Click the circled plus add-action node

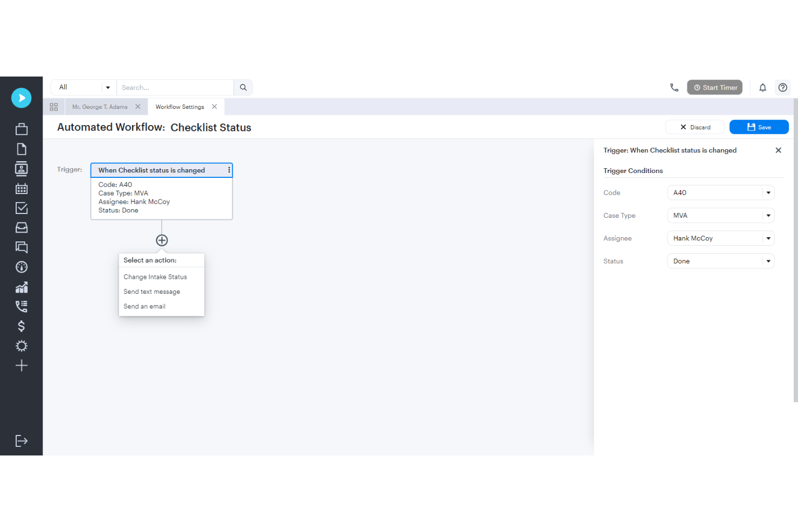pos(162,240)
